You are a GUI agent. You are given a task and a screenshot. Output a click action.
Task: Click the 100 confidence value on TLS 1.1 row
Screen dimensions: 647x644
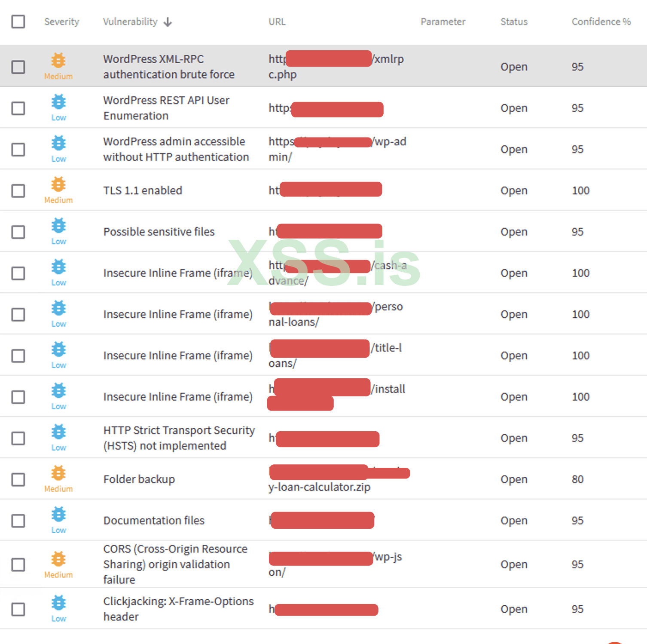coord(580,190)
